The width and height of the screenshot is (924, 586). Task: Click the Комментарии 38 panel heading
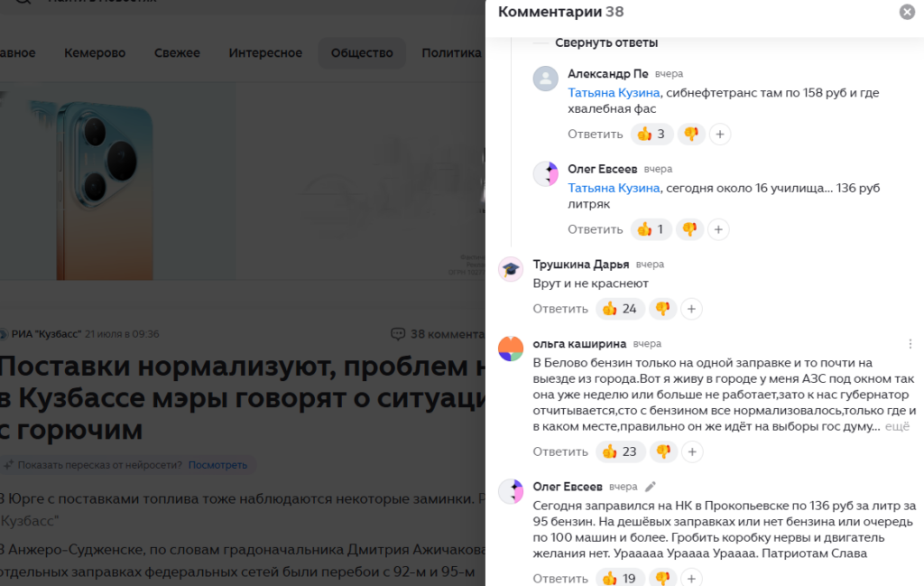pos(560,12)
